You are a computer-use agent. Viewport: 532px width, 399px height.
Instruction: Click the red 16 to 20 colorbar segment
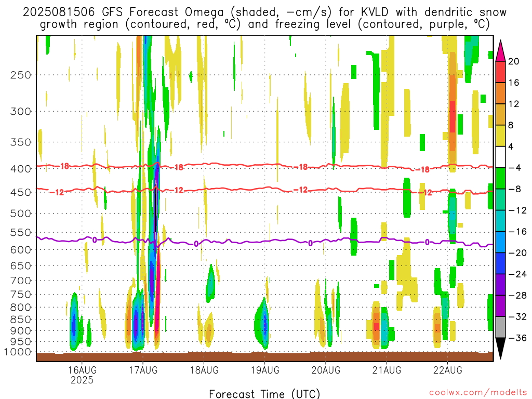click(x=500, y=72)
